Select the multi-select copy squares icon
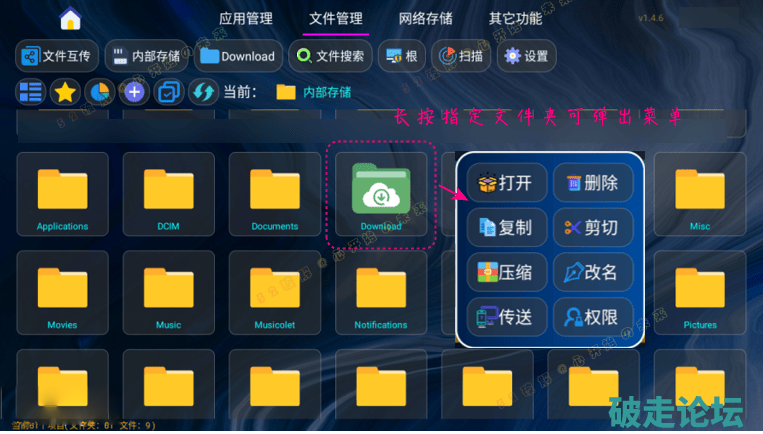 169,92
